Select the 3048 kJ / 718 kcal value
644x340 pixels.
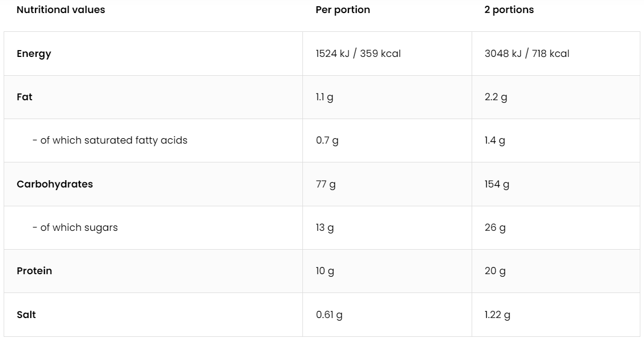pos(527,53)
